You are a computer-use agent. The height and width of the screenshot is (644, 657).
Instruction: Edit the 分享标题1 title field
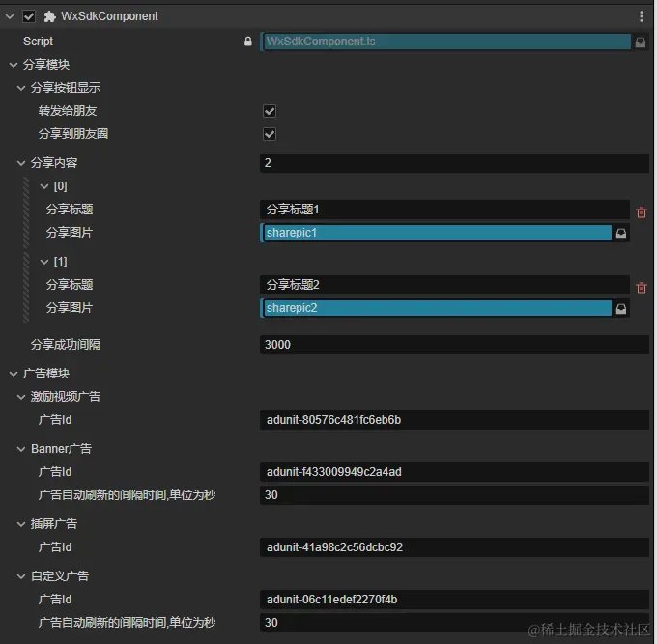[444, 210]
